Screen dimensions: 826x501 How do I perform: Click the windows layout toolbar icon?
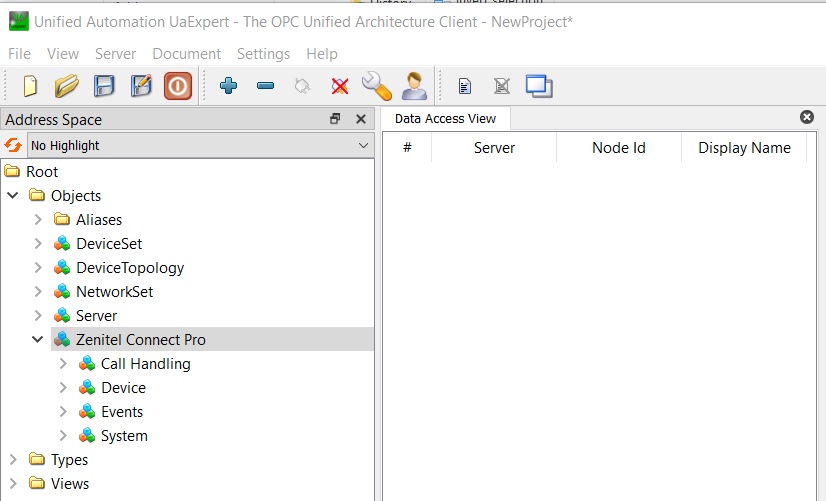pos(539,86)
